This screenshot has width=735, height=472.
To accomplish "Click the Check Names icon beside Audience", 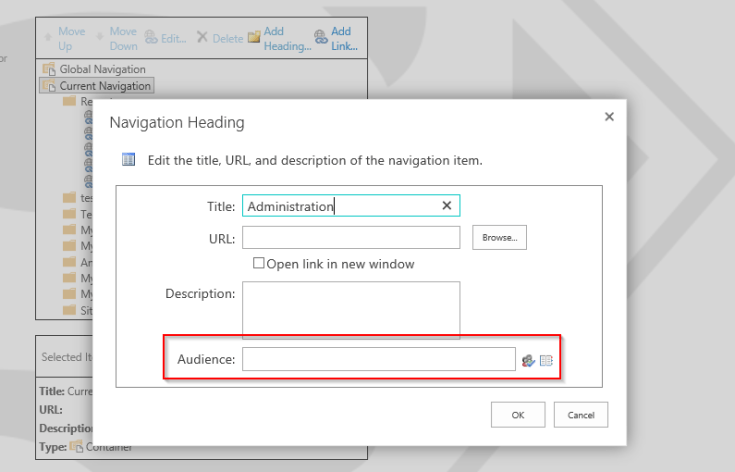I will click(528, 360).
